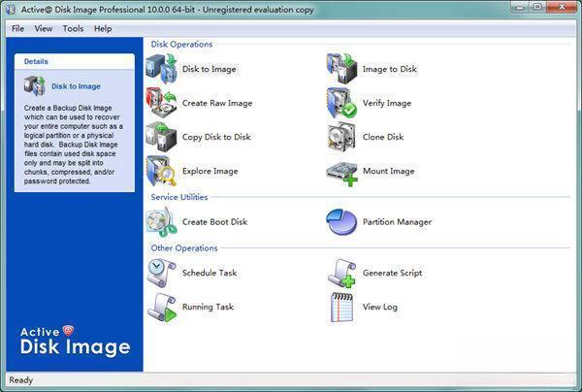
Task: Click the View Log notepad icon
Action: [x=341, y=307]
